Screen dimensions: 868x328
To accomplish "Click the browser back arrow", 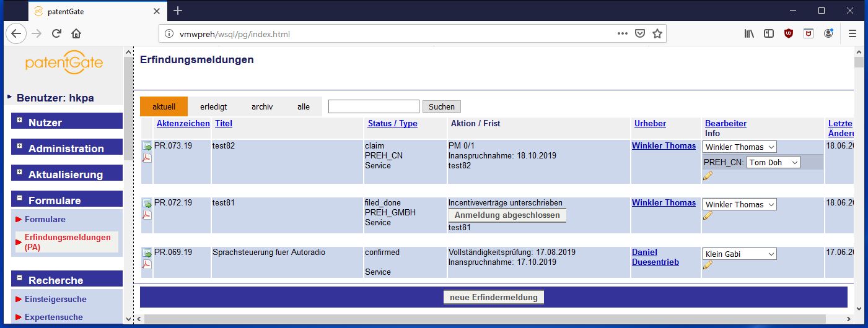I will [x=16, y=33].
